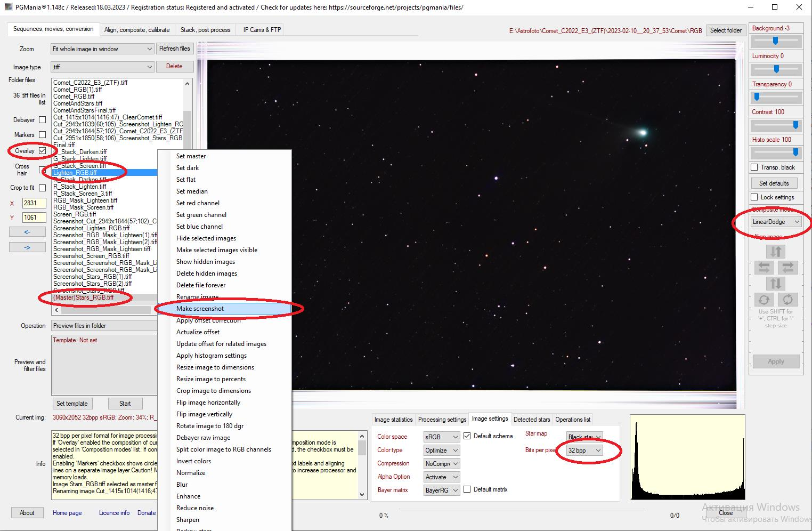812x531 pixels.
Task: Click the Contrast slider track
Action: 775,125
